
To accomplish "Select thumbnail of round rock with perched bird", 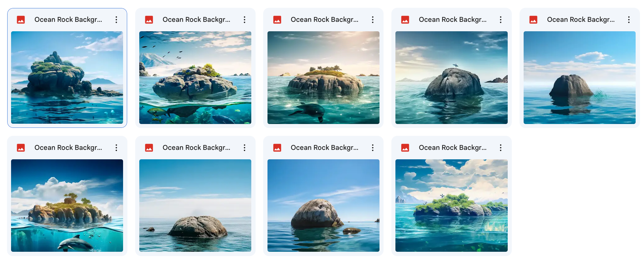I will point(452,78).
